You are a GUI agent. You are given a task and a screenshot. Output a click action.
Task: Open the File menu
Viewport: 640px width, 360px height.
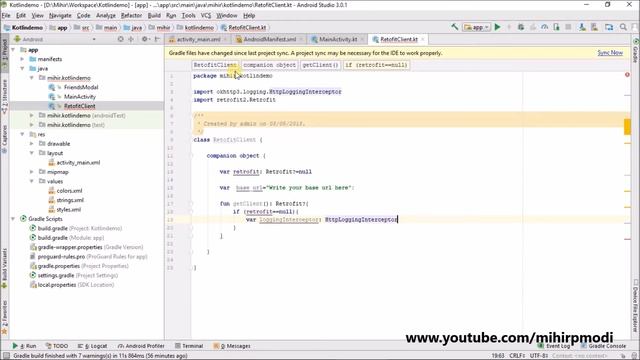6,16
